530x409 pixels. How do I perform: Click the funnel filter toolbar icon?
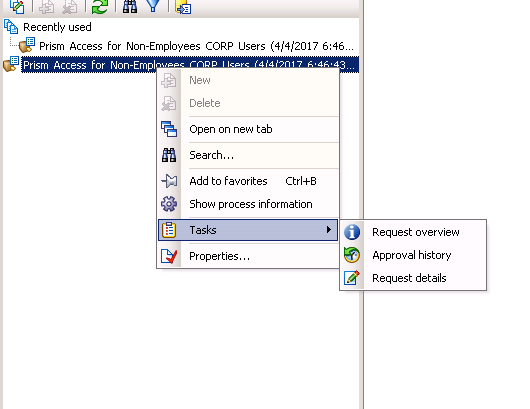tap(153, 6)
